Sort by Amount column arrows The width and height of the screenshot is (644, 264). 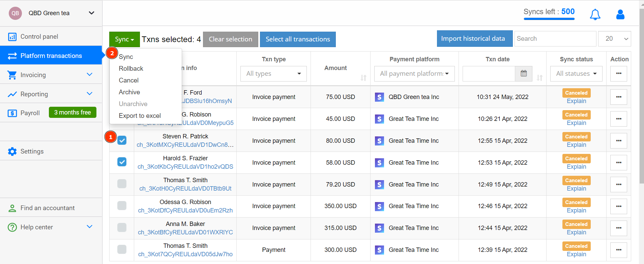click(x=363, y=78)
